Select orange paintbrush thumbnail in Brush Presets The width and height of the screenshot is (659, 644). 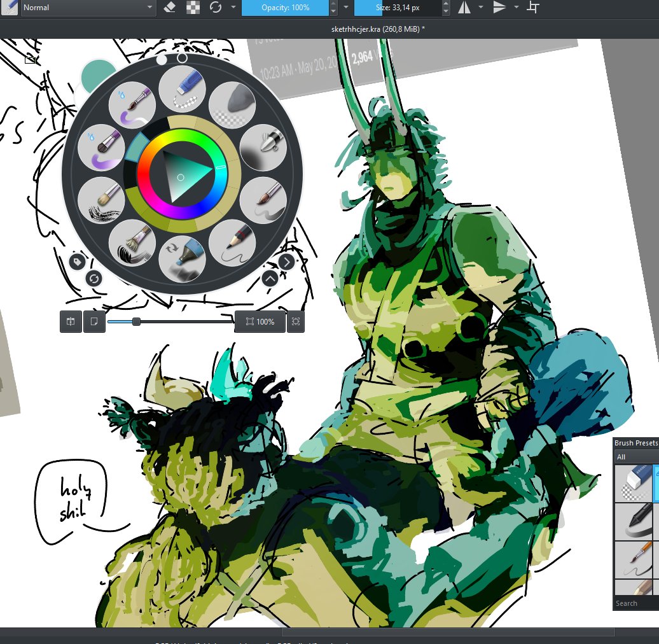pos(634,559)
